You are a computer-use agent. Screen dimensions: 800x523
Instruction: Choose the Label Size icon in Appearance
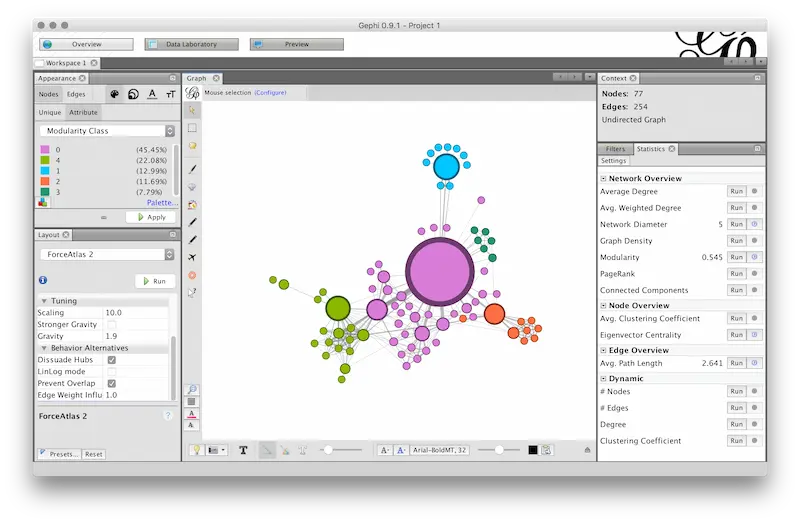coord(170,94)
